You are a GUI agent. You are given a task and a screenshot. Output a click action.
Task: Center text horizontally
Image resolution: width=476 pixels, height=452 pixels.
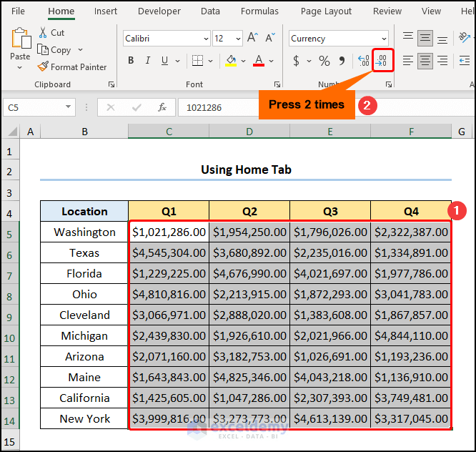pos(425,61)
